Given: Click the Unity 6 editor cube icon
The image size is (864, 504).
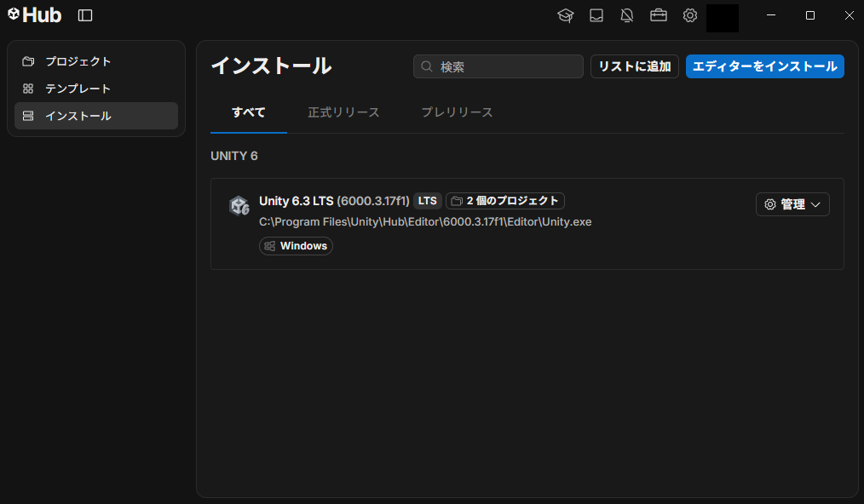Looking at the screenshot, I should (x=239, y=206).
